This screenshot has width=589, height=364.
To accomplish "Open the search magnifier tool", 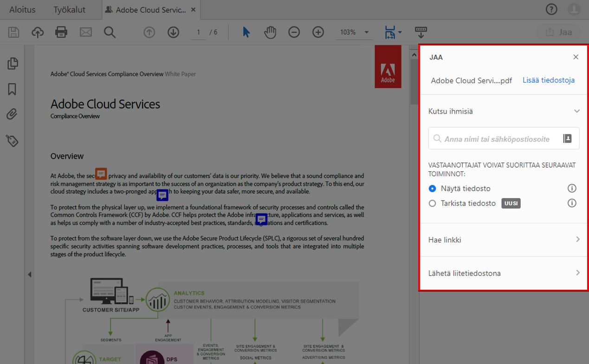I will [110, 32].
